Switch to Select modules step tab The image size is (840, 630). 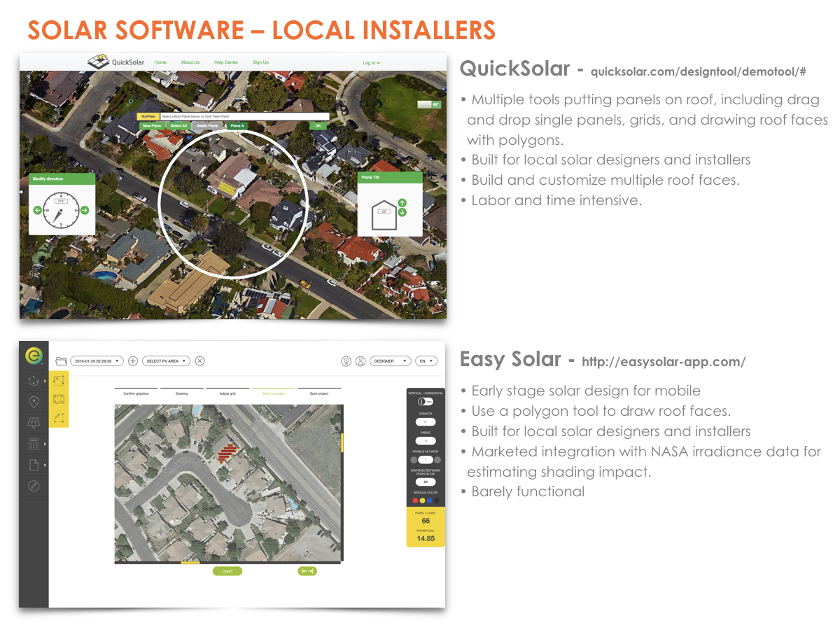[x=273, y=391]
